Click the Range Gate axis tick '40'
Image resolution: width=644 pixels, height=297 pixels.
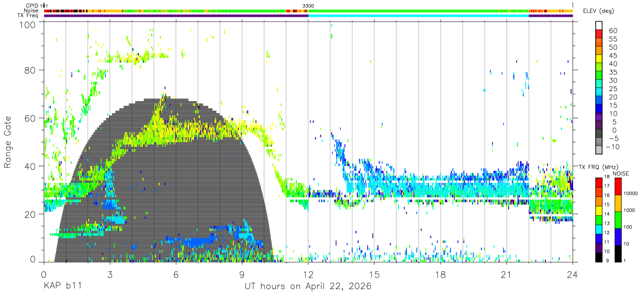[x=30, y=166]
